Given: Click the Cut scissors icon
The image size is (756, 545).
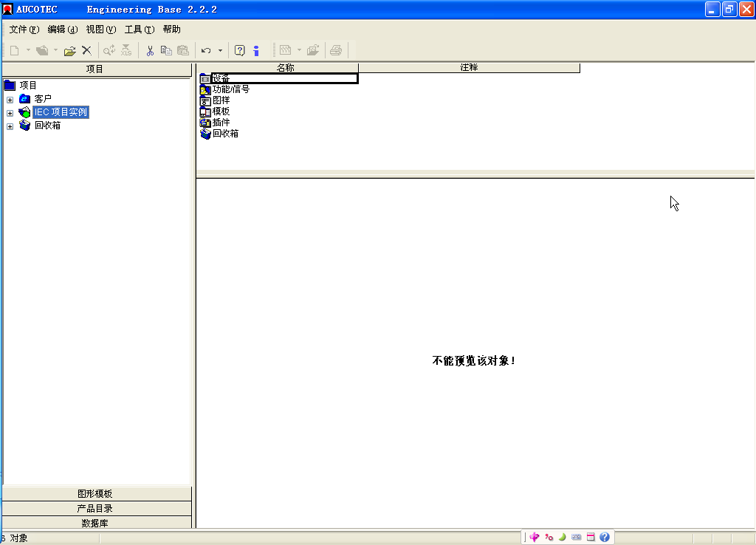Looking at the screenshot, I should pyautogui.click(x=150, y=50).
